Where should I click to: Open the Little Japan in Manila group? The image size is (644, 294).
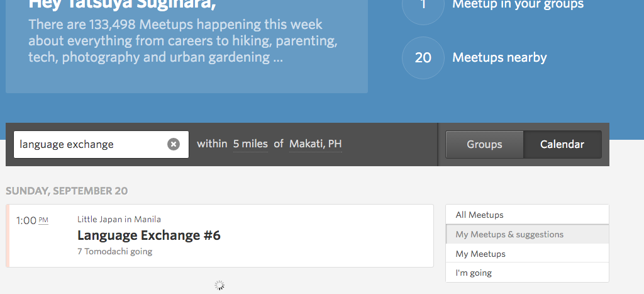[x=119, y=219]
